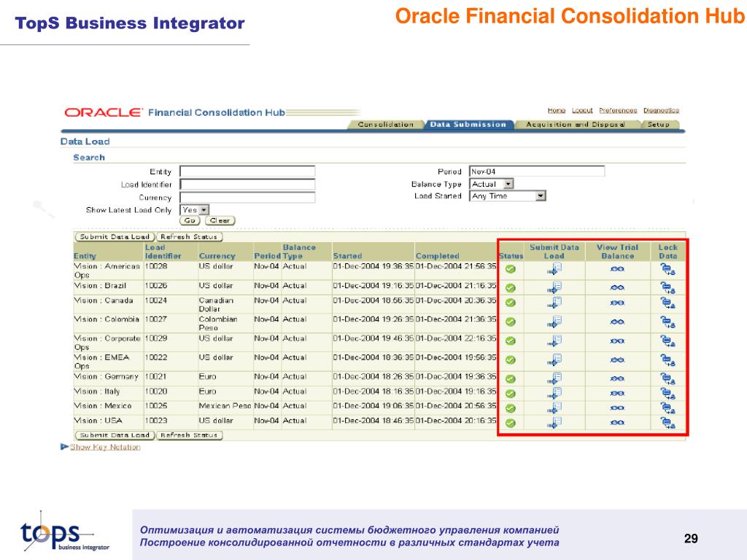Click Lock Data icon for Vision : Germany
Viewport: 747px width, 560px height.
coord(667,378)
